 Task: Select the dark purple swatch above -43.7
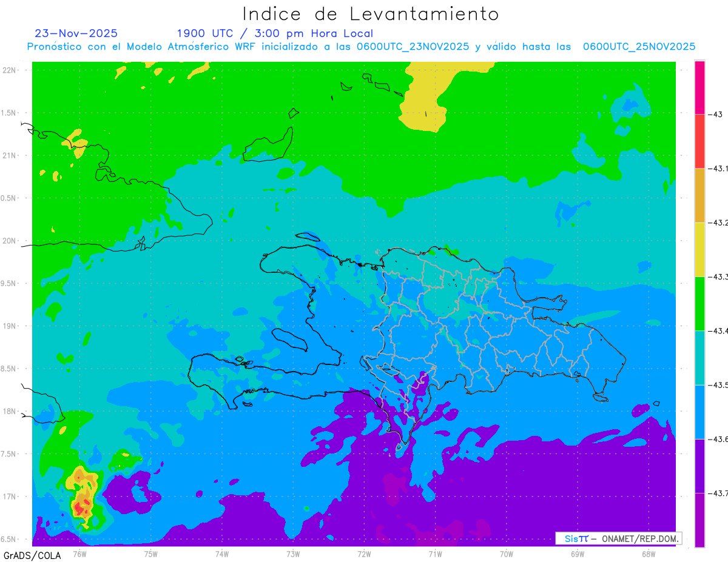(x=699, y=466)
